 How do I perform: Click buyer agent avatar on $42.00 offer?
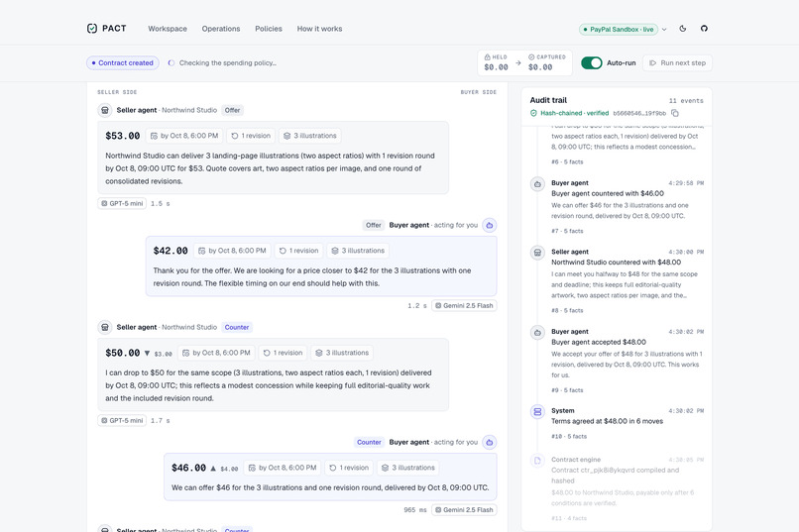489,225
